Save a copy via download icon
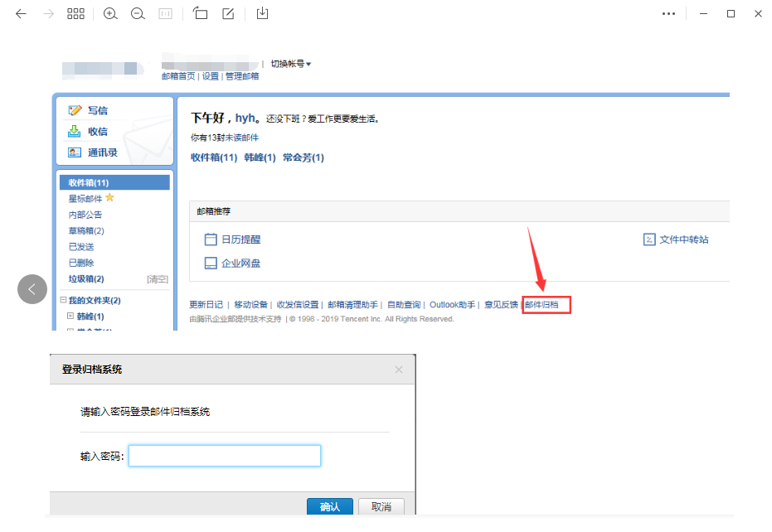The image size is (772, 532). [x=262, y=13]
